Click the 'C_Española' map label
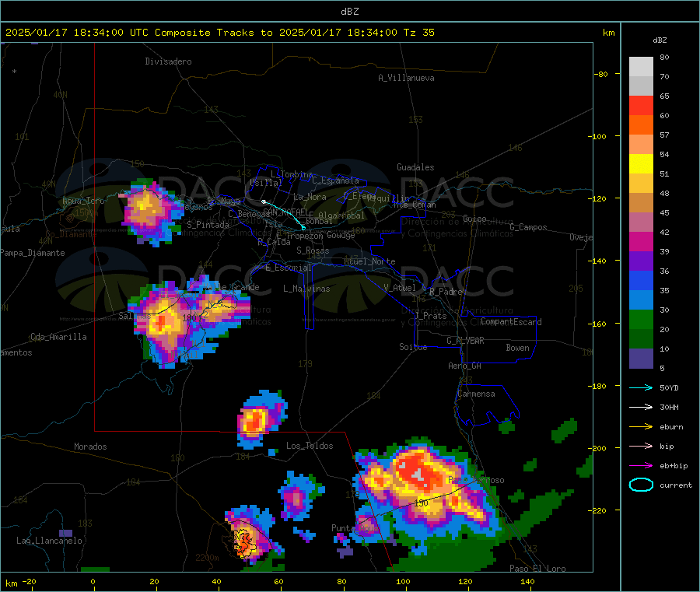The width and height of the screenshot is (700, 592). click(335, 180)
